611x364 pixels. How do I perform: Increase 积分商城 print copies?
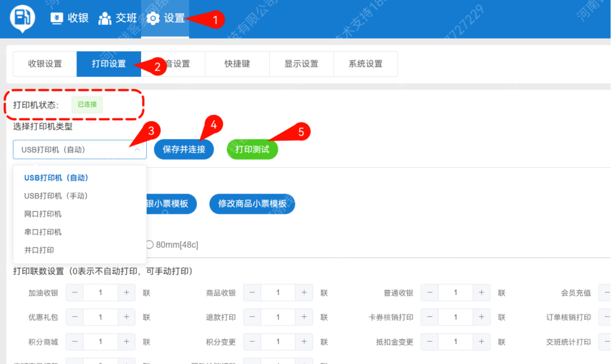[127, 342]
